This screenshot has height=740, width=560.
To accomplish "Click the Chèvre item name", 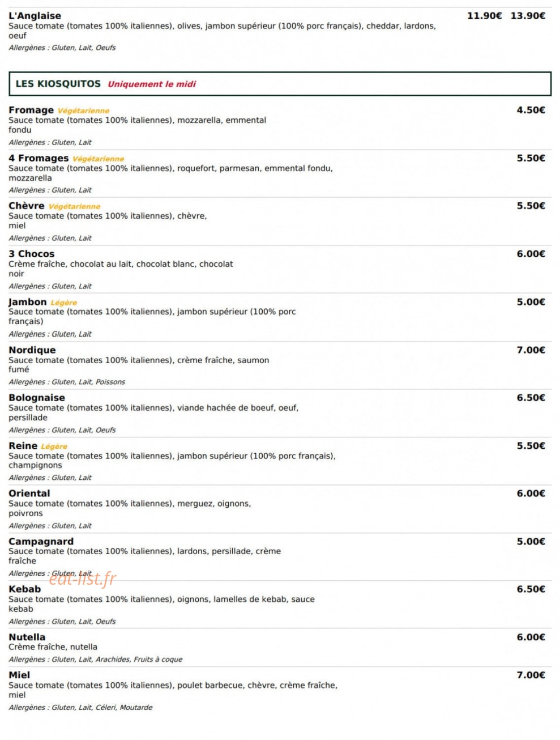I will coord(27,206).
